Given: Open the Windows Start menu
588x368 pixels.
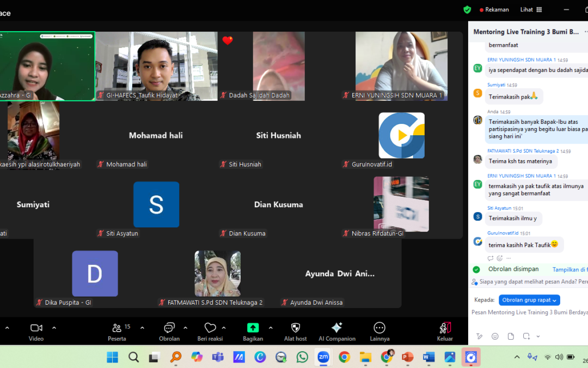Looking at the screenshot, I should 112,357.
